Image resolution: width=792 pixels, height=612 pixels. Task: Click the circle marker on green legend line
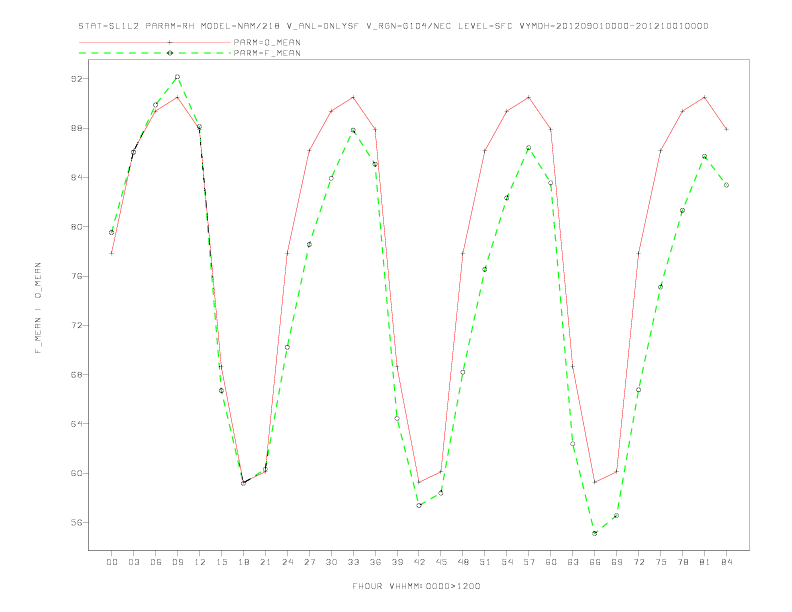170,53
